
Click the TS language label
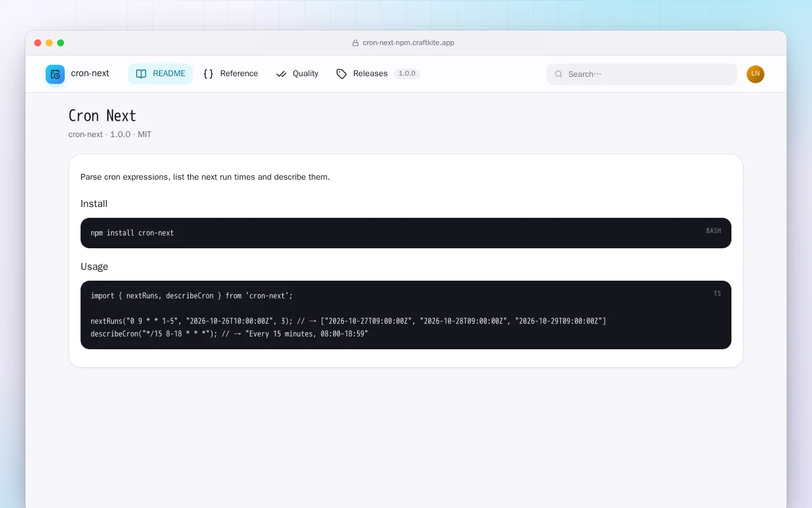point(717,293)
